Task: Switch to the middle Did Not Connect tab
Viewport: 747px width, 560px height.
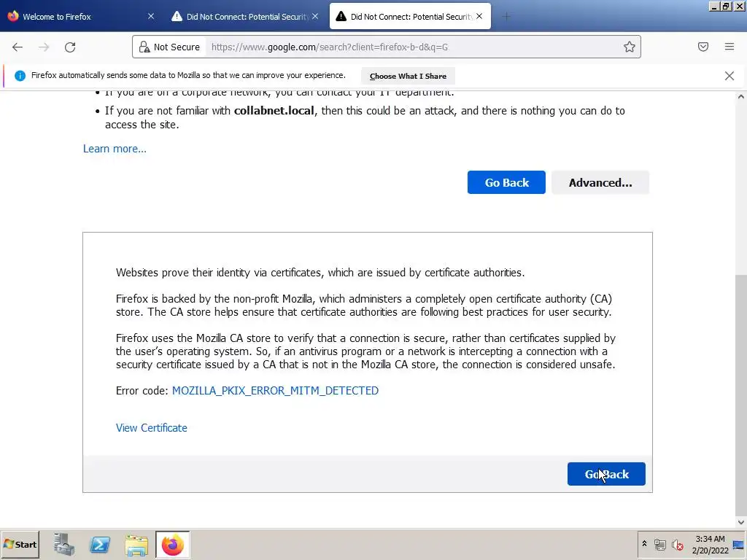Action: point(245,17)
